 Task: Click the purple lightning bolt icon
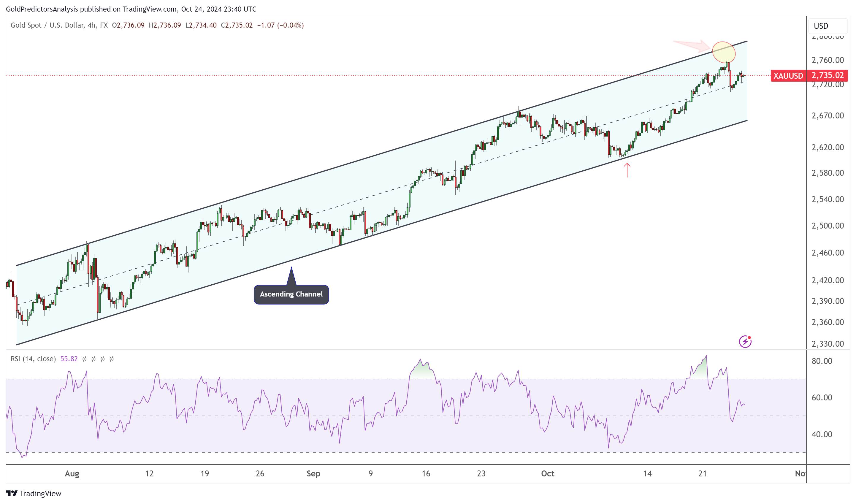click(x=745, y=341)
